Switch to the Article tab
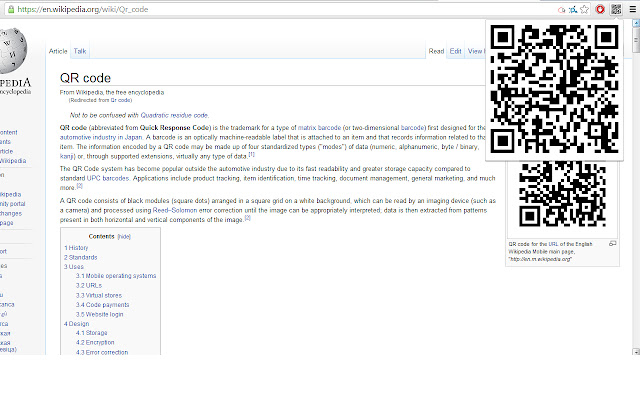The width and height of the screenshot is (640, 400). pos(58,51)
